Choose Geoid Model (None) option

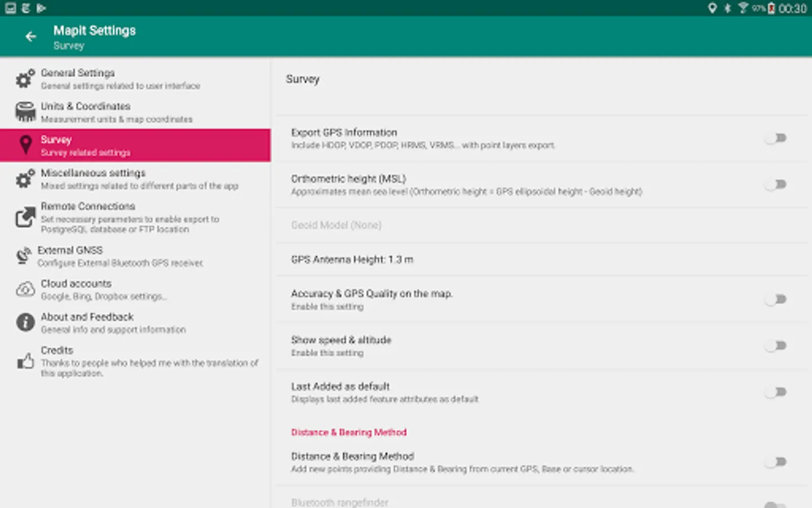[541, 225]
